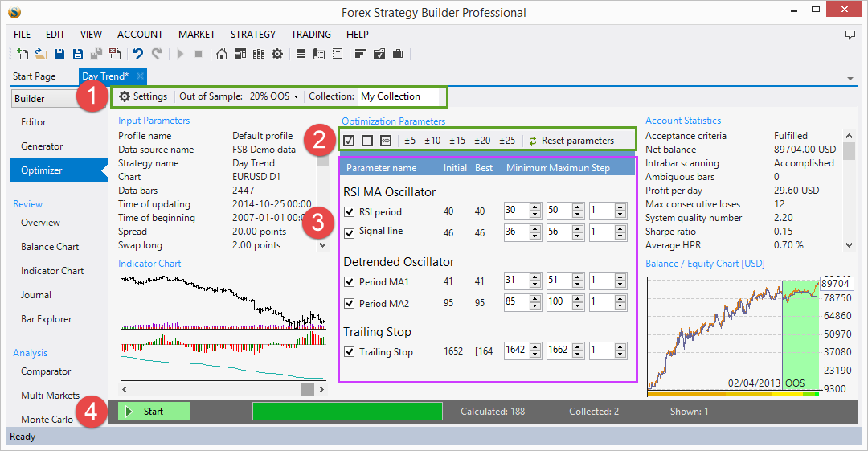The height and width of the screenshot is (451, 868).
Task: Click the Undo arrow in the toolbar
Action: point(138,54)
